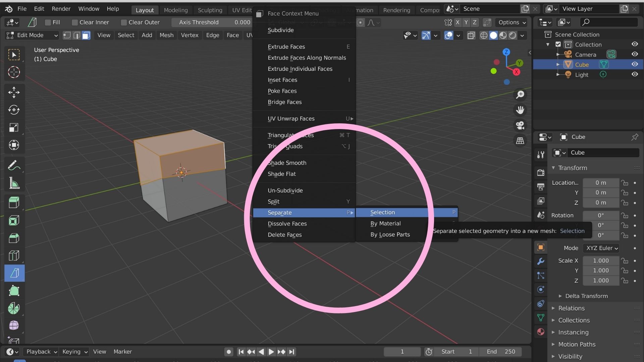This screenshot has height=362, width=644.
Task: Open the Edit Mode dropdown
Action: tap(32, 35)
